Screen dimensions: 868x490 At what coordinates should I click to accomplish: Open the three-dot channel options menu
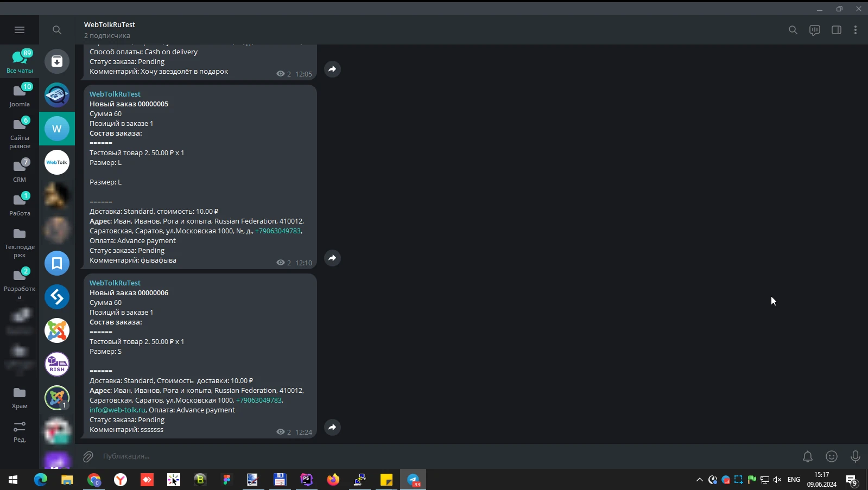(855, 30)
